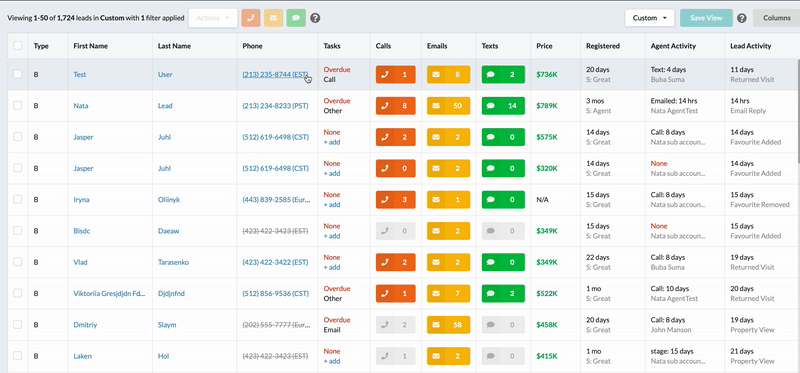Click texts badge for Vlad Tarasenko row
The image size is (800, 373).
pyautogui.click(x=503, y=262)
